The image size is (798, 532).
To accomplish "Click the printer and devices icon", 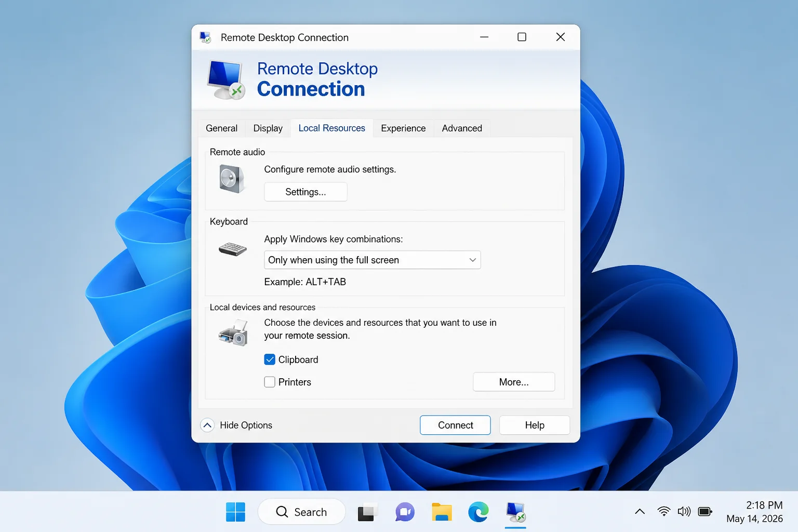I will (234, 333).
